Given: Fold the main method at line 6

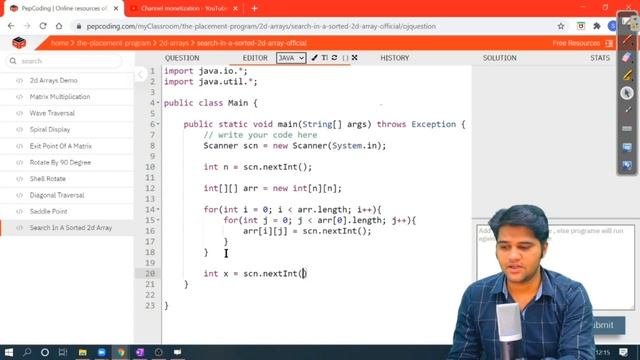Looking at the screenshot, I should [x=158, y=124].
